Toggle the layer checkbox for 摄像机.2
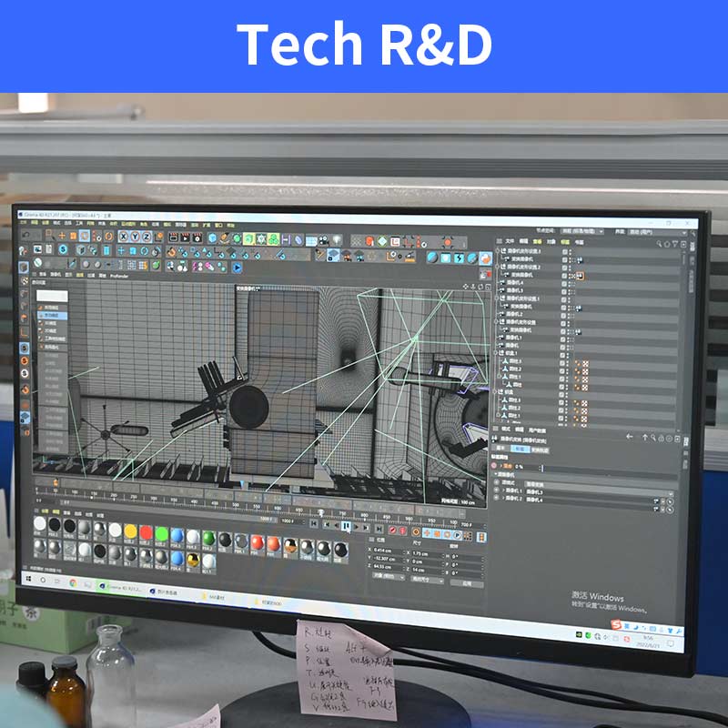The image size is (728, 728). pos(564,316)
